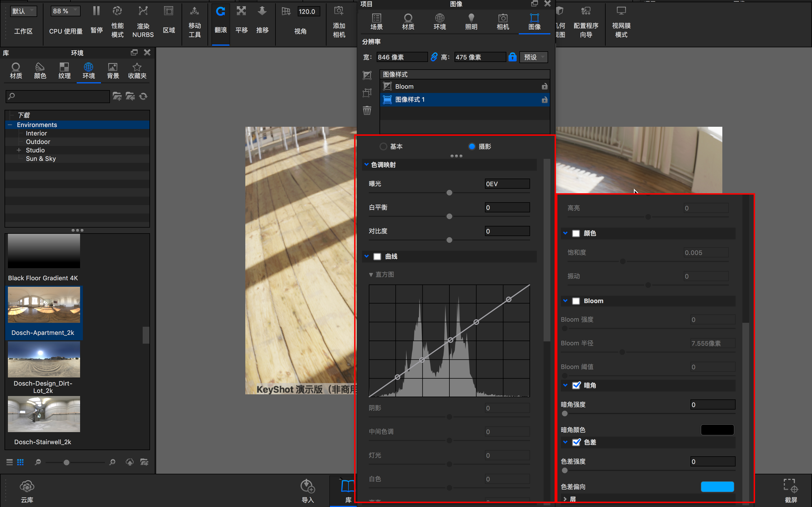
Task: Click the blue chromatic aberration color swatch
Action: pyautogui.click(x=717, y=486)
